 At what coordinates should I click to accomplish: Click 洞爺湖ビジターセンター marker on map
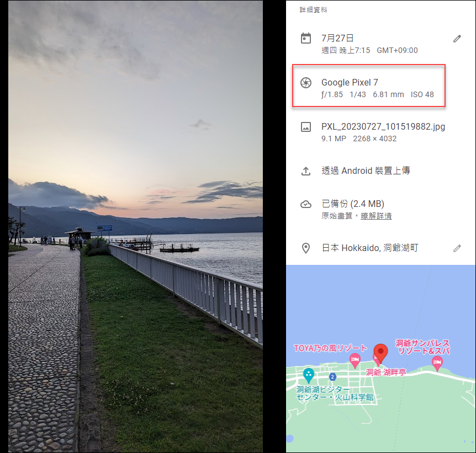pyautogui.click(x=309, y=375)
